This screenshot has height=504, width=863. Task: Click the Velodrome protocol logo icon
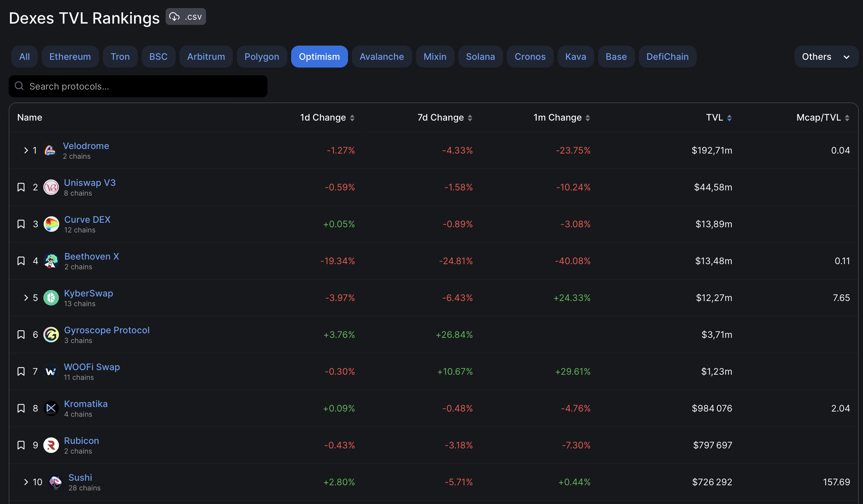coord(50,151)
